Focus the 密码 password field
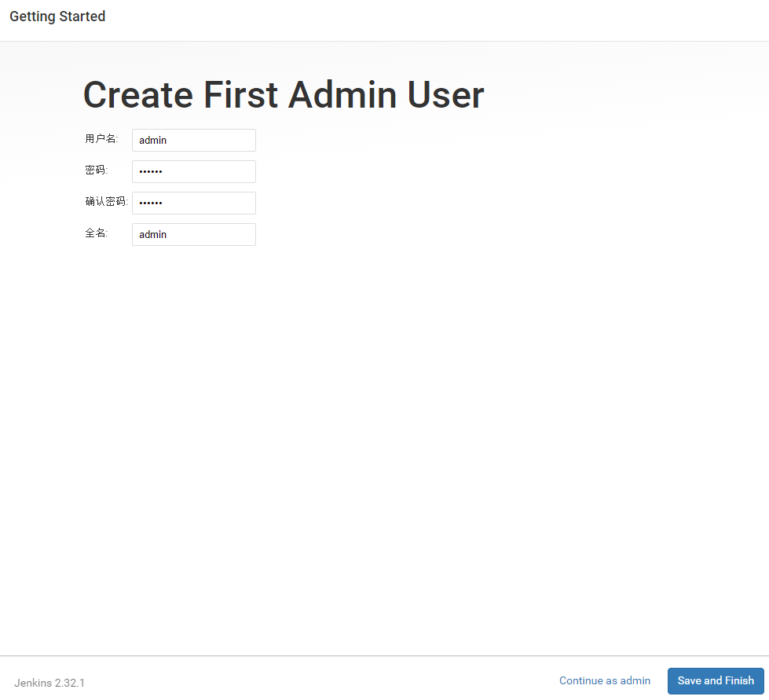This screenshot has height=700, width=769. click(x=194, y=172)
